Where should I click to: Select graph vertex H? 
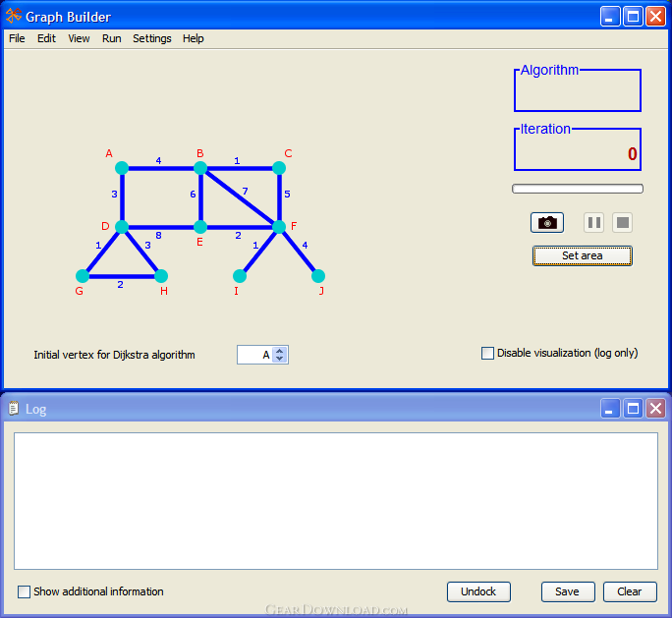click(x=161, y=276)
